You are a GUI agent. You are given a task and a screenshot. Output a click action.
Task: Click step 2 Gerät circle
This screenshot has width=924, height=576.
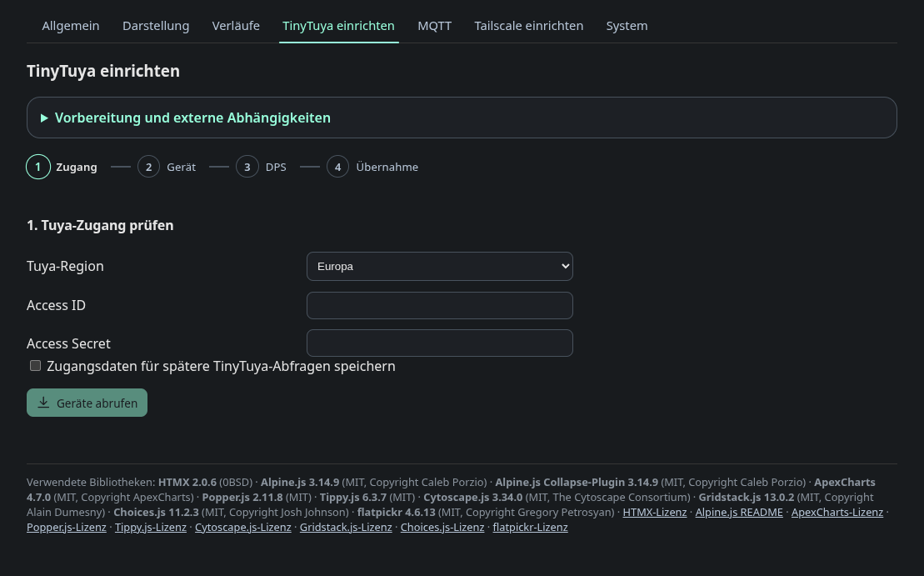tap(148, 167)
